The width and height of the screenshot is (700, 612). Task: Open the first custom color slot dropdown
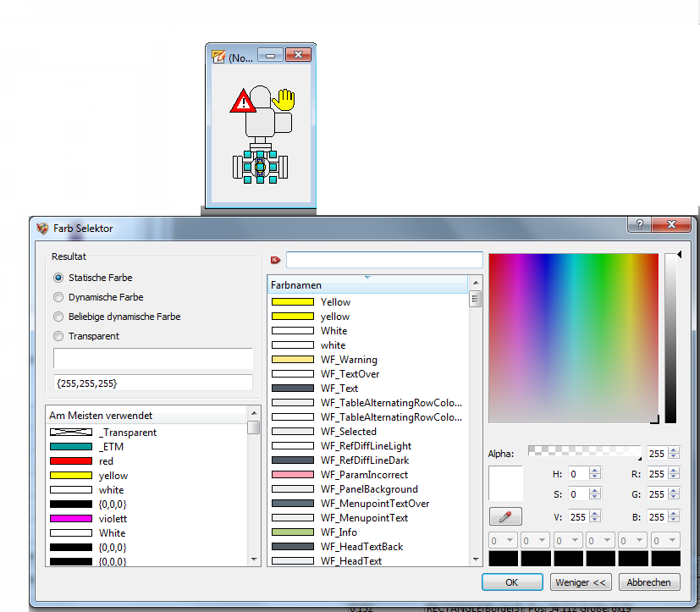504,541
